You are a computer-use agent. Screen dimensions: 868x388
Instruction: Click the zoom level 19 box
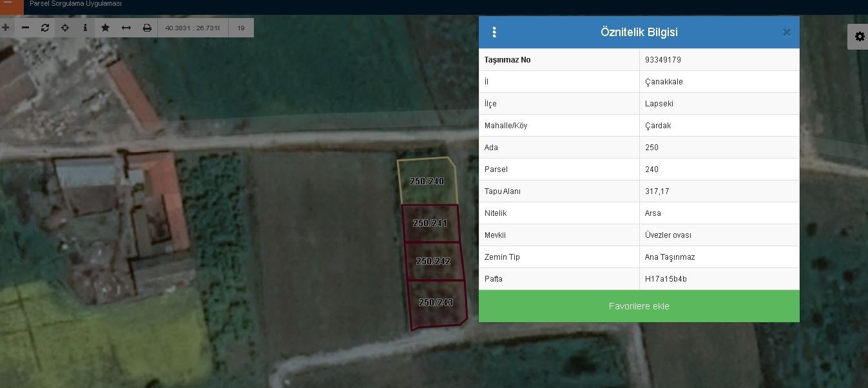(x=241, y=28)
